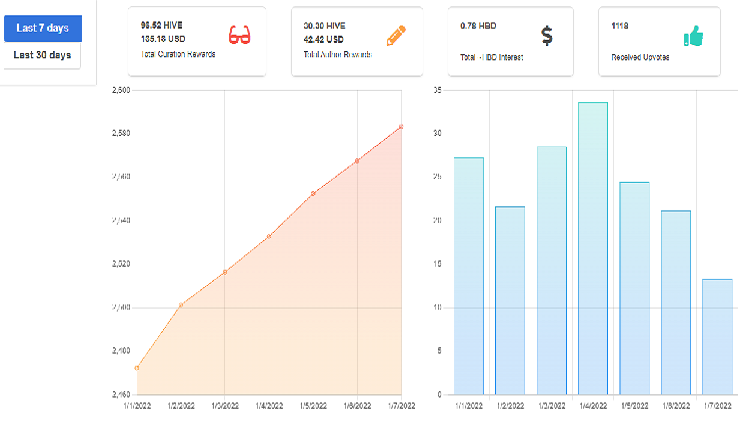The image size is (749, 424).
Task: Click the green thumbs-up upvotes icon
Action: (x=693, y=36)
